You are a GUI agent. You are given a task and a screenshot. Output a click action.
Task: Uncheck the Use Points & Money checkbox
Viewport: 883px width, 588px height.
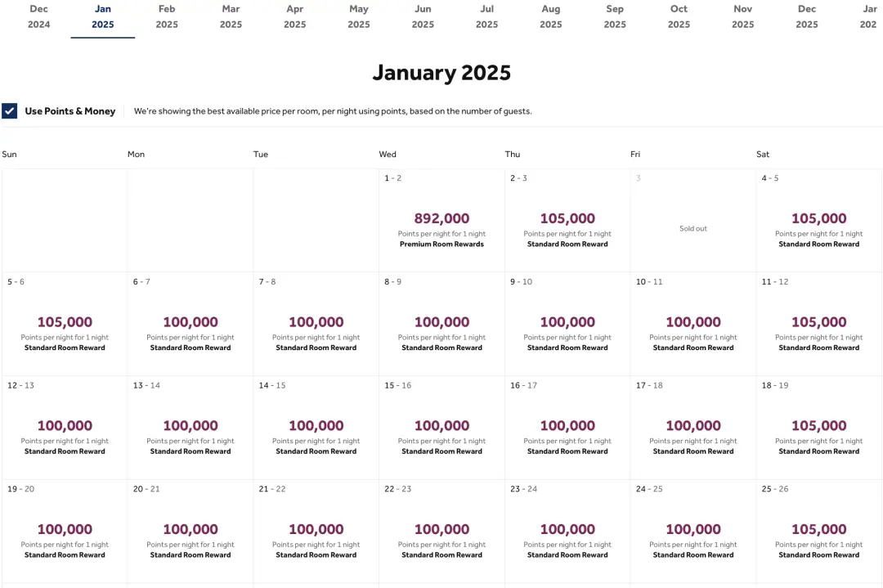tap(10, 111)
